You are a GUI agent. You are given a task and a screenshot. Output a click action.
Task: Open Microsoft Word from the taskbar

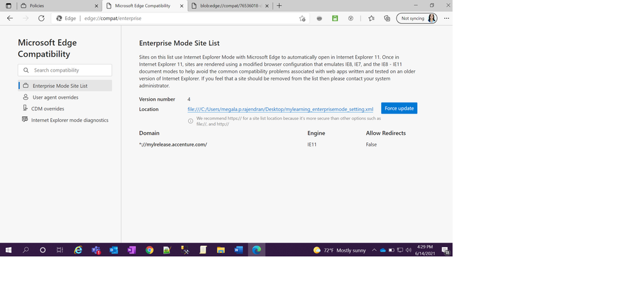pyautogui.click(x=239, y=250)
